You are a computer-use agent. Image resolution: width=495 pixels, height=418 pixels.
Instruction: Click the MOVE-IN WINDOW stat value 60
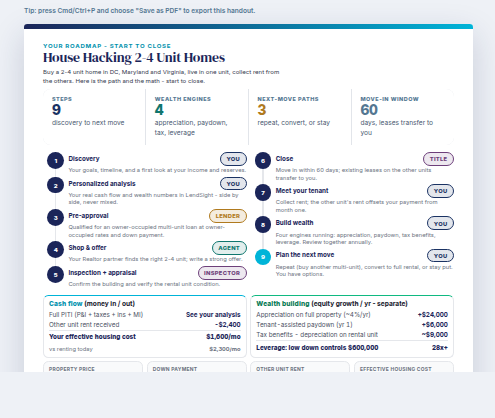pos(369,110)
